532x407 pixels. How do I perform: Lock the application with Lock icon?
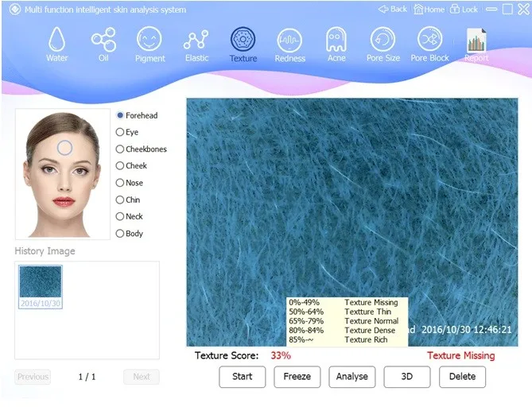[464, 10]
